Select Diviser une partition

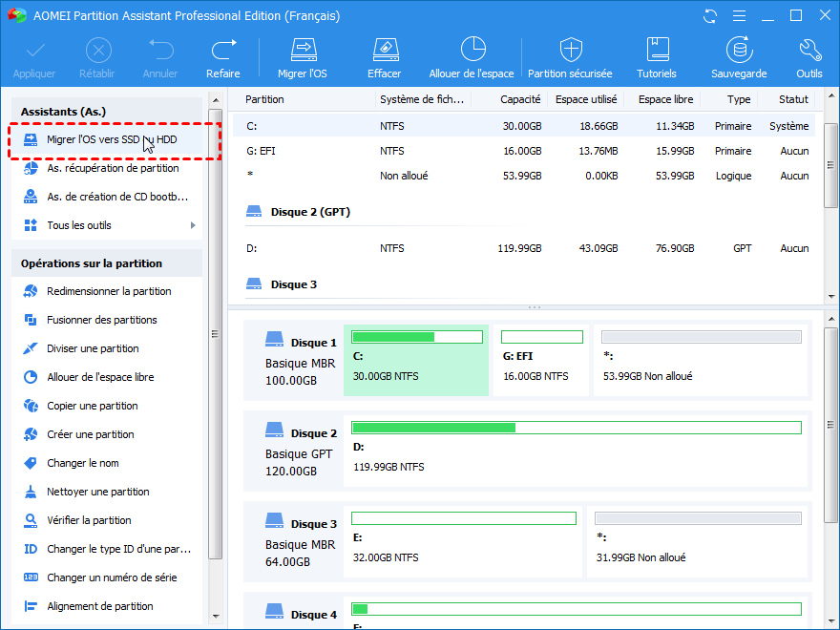[106, 348]
